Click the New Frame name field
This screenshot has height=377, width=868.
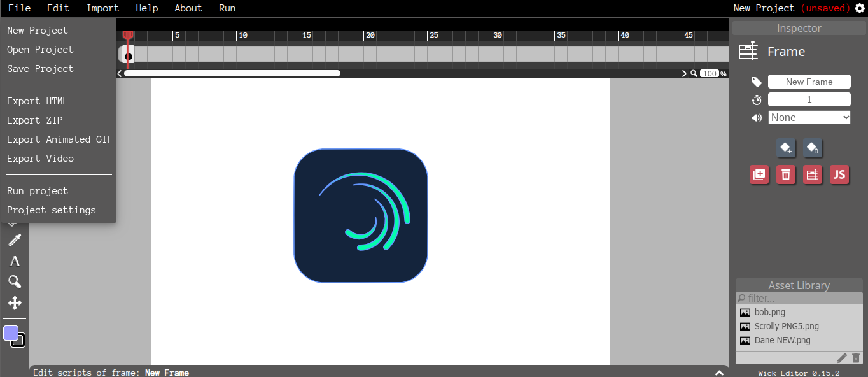(809, 82)
